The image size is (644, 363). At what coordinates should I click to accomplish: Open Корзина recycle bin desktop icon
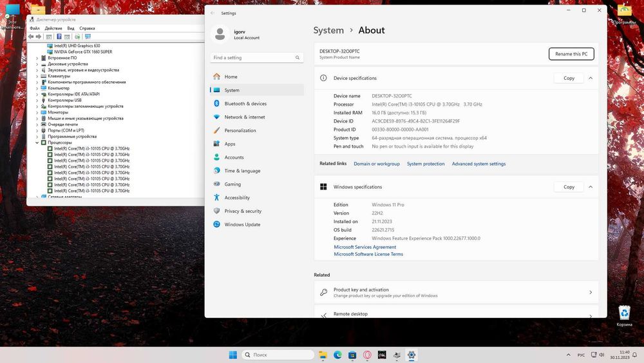pyautogui.click(x=624, y=316)
